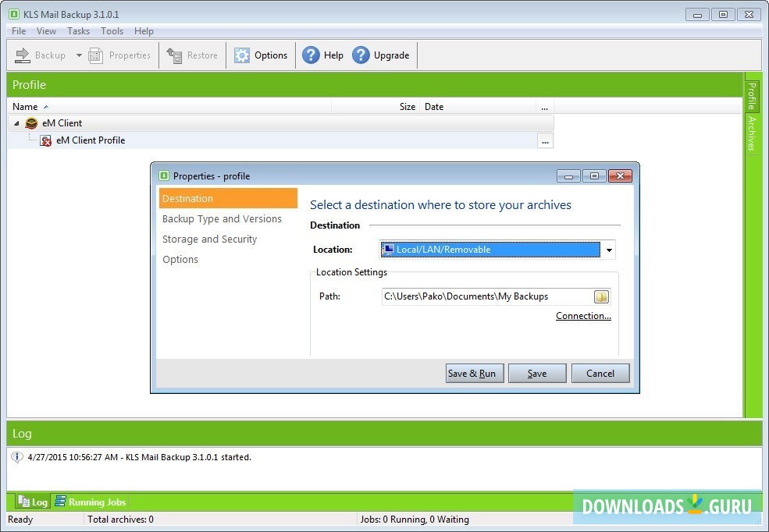The height and width of the screenshot is (532, 769).
Task: Open Help using the question mark toolbar icon
Action: point(312,55)
